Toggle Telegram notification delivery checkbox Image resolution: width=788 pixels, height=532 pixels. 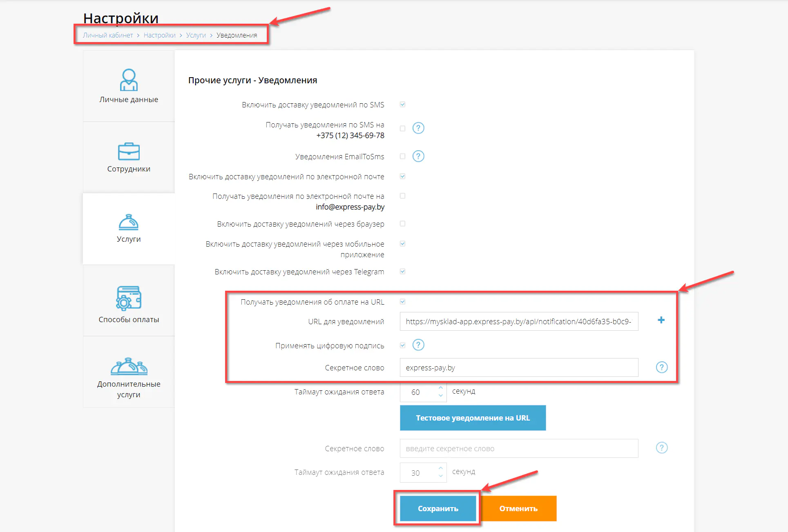pos(402,272)
